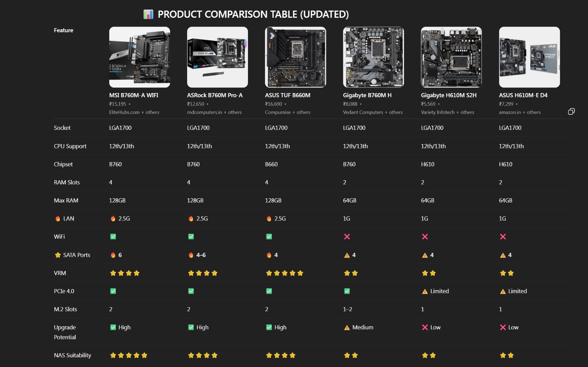Open the Gigabyte H610M S2H product title

point(449,95)
